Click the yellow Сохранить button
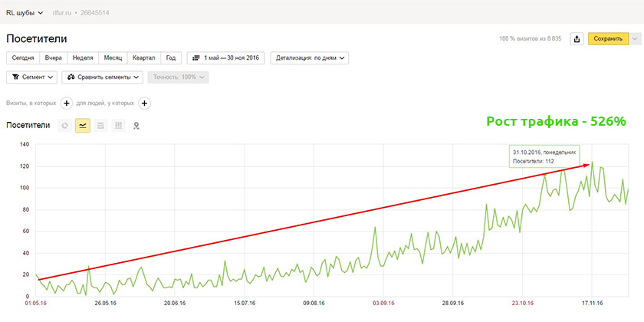 608,39
